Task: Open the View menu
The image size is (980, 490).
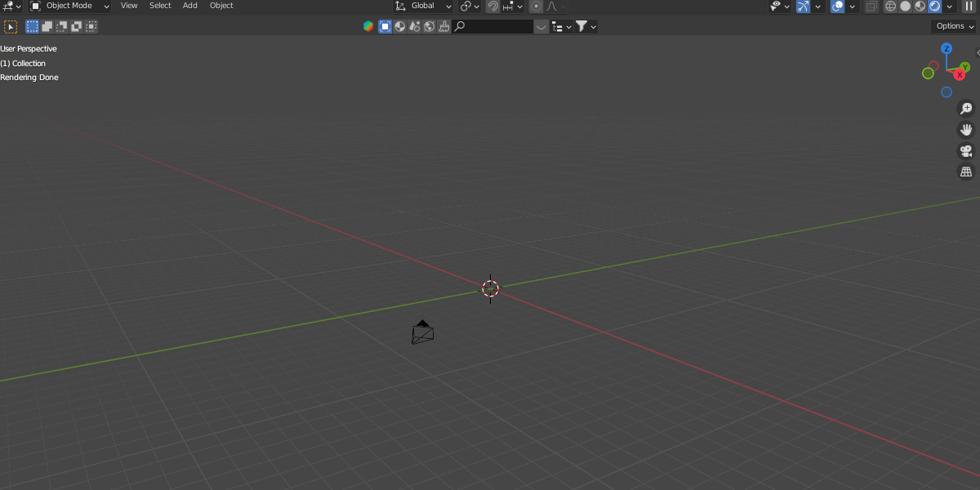Action: 129,6
